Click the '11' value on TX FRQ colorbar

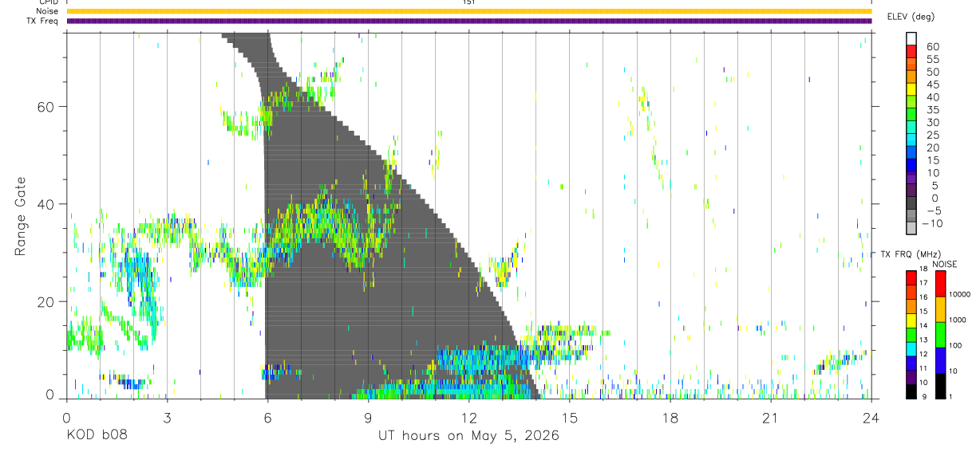pos(925,368)
